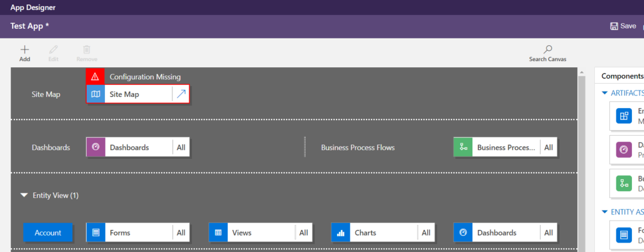Screen dimensions: 644x252
Task: Select the Account entity Dashboards tile
Action: 497,233
